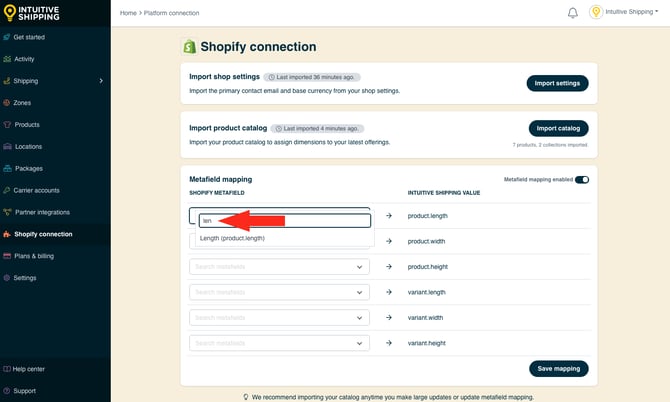Click the Platform connection breadcrumb
Screen dimensions: 670x402
(x=171, y=13)
